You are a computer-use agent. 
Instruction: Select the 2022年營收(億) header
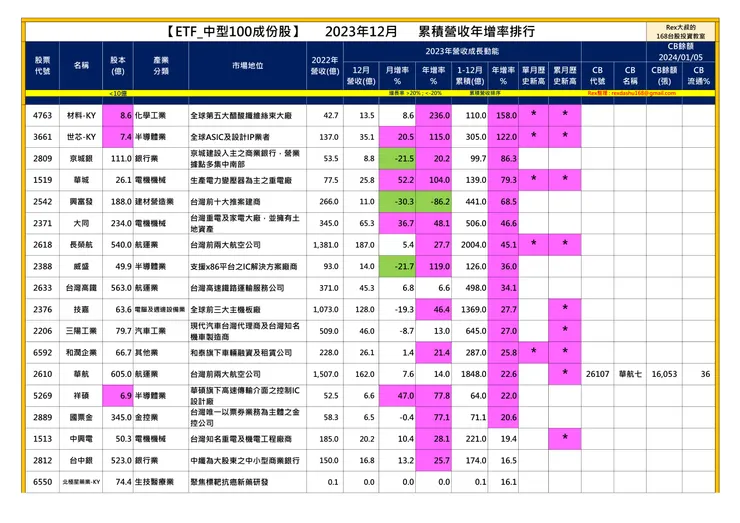325,66
